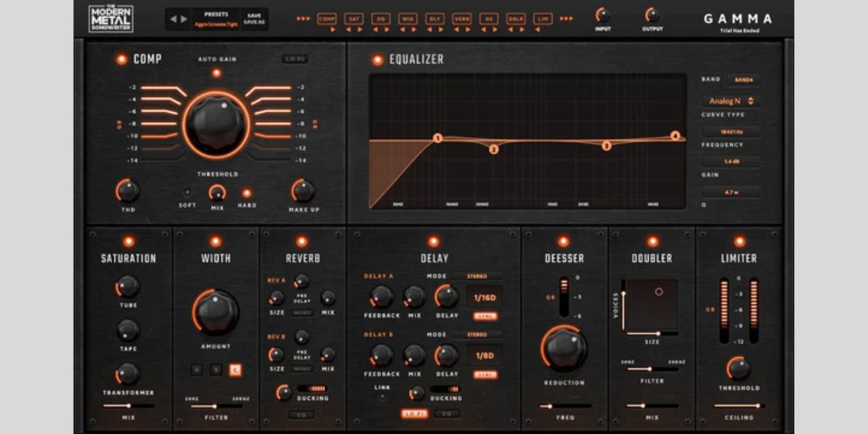Image resolution: width=868 pixels, height=434 pixels.
Task: Select the LIM module in chain
Action: tap(542, 19)
